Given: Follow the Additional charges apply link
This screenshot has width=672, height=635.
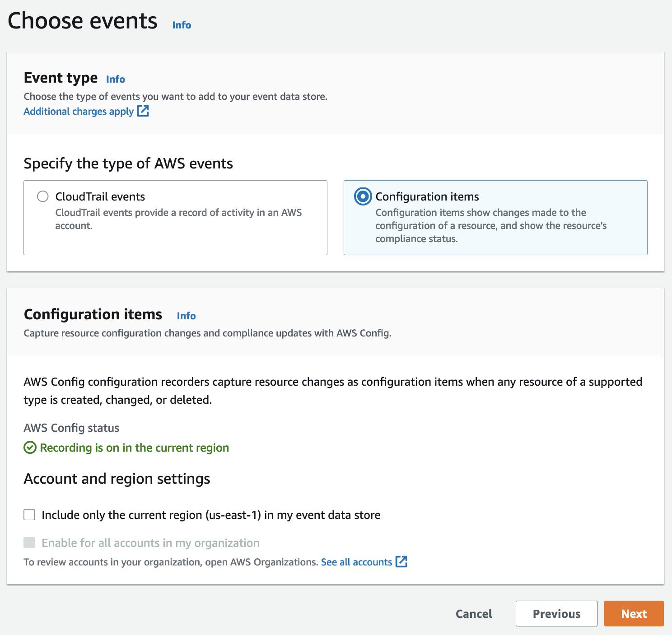Looking at the screenshot, I should (79, 111).
